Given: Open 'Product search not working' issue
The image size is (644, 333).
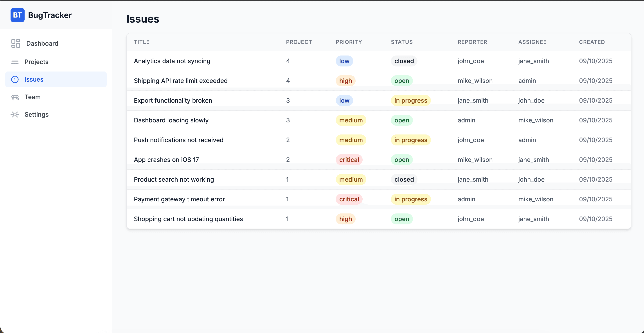Looking at the screenshot, I should pos(174,179).
